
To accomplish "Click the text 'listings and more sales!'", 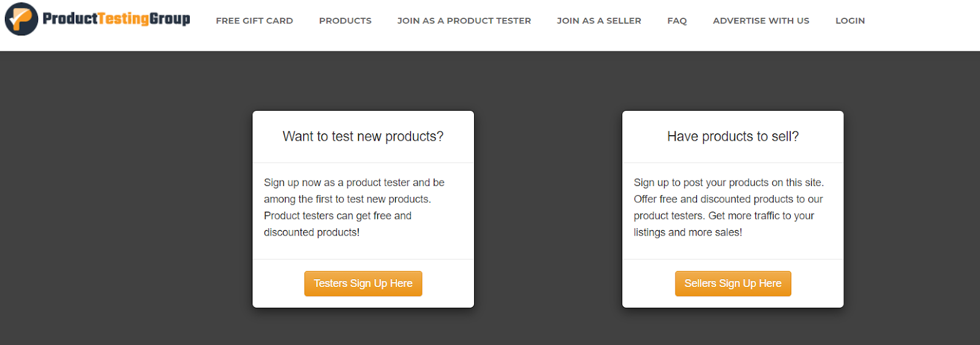I will pos(688,232).
